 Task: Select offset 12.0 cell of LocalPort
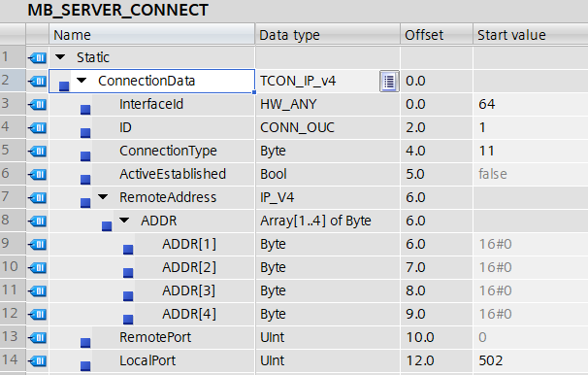click(437, 360)
